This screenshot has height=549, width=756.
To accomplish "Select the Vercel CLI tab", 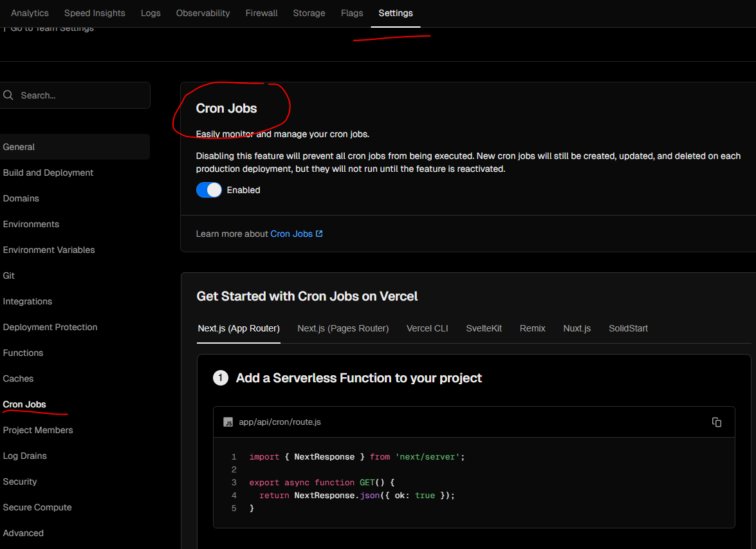I will pyautogui.click(x=427, y=328).
